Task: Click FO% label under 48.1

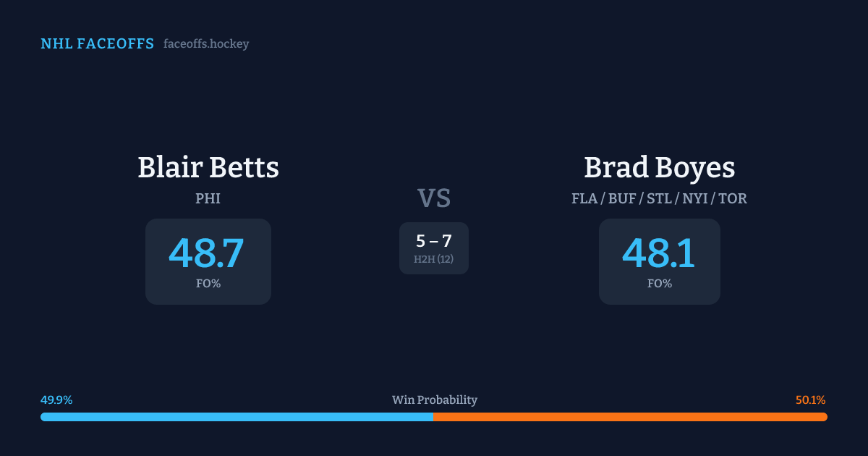Action: pos(660,284)
